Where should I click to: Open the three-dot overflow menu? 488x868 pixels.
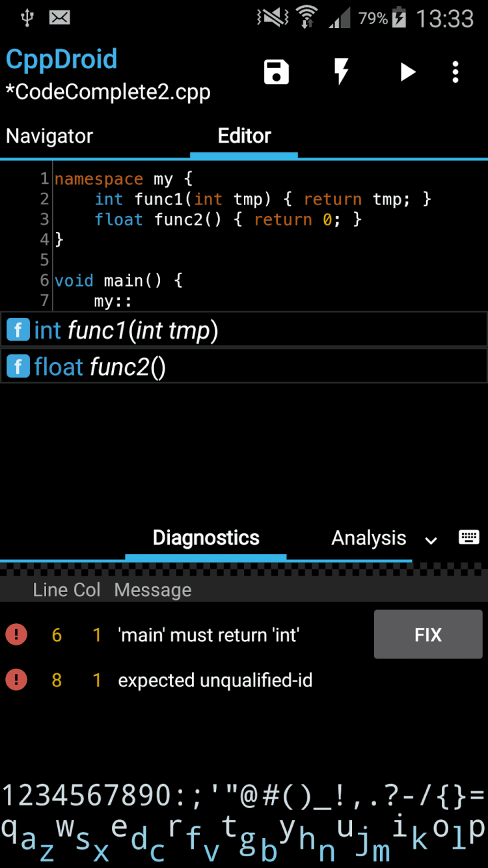tap(455, 72)
